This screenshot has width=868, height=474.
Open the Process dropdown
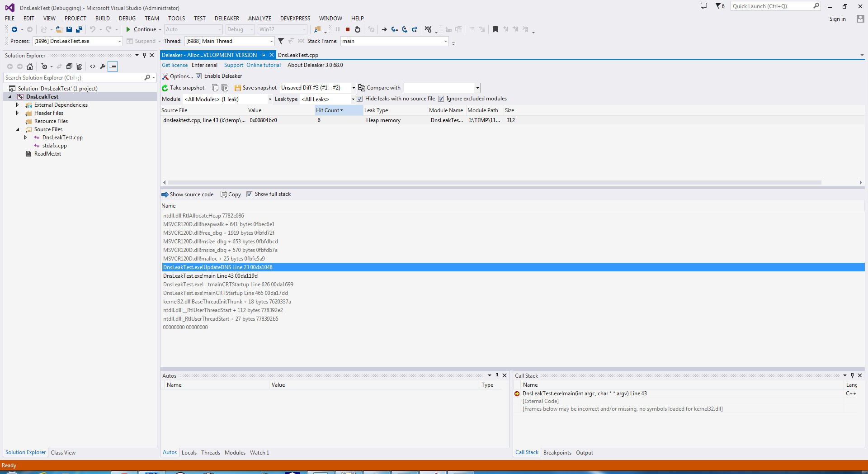pyautogui.click(x=77, y=41)
